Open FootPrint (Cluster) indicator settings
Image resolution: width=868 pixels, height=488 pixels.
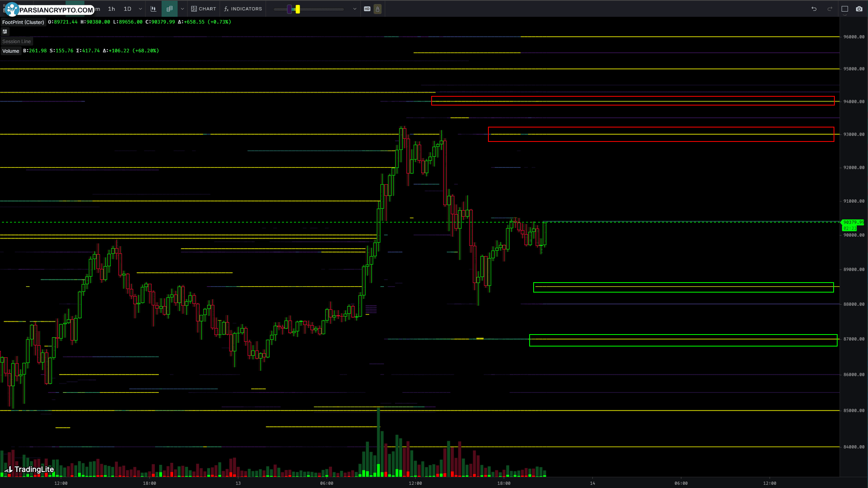click(x=23, y=22)
